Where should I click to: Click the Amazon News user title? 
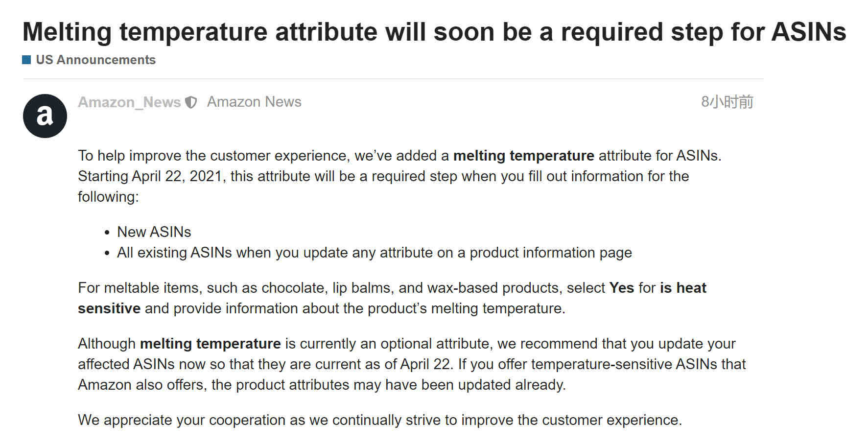pos(254,101)
